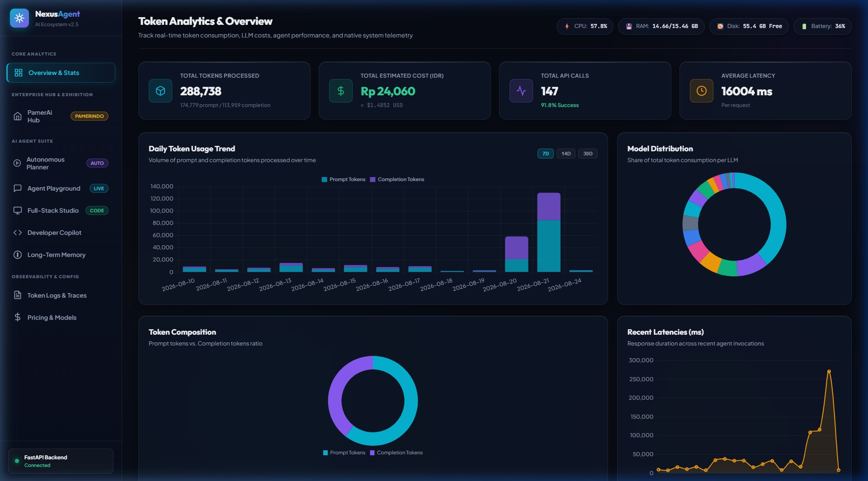
Task: Click the Agent Playground chat bubble icon
Action: [x=18, y=188]
